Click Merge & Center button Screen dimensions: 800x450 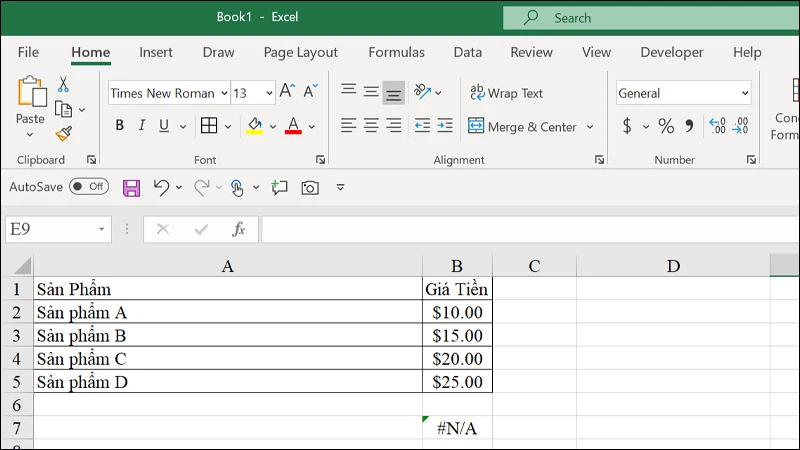pyautogui.click(x=522, y=127)
